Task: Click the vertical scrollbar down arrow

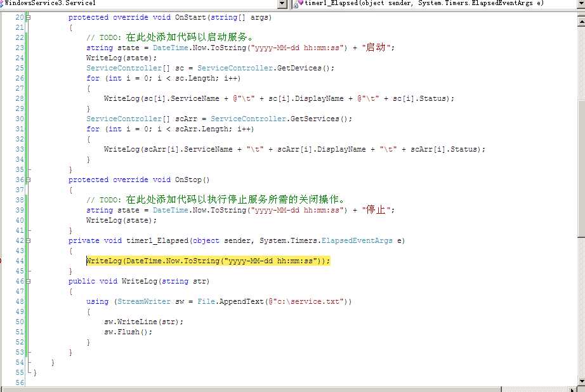Action: pyautogui.click(x=581, y=381)
